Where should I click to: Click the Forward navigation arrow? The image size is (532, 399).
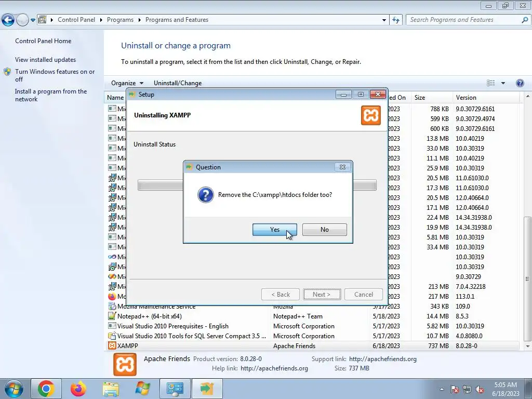pos(22,20)
